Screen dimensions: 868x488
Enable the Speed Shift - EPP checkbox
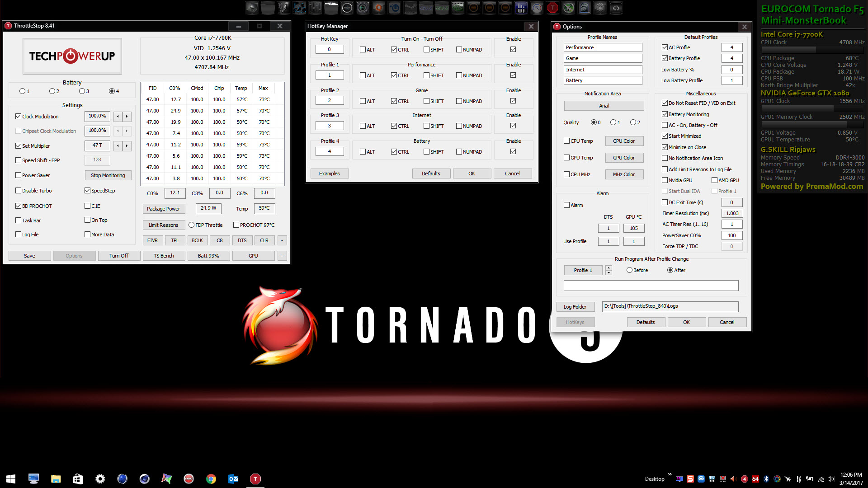[18, 160]
